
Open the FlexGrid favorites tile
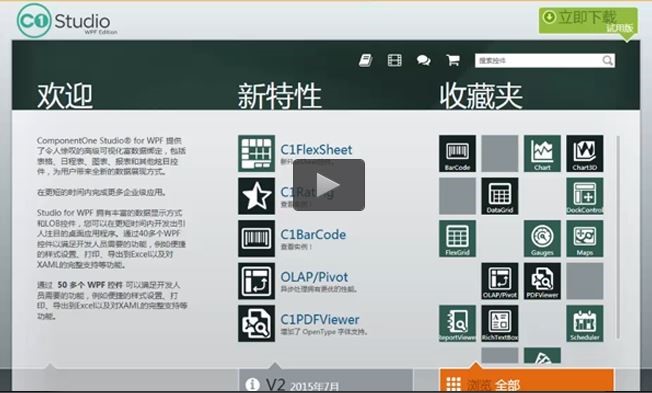tap(457, 239)
